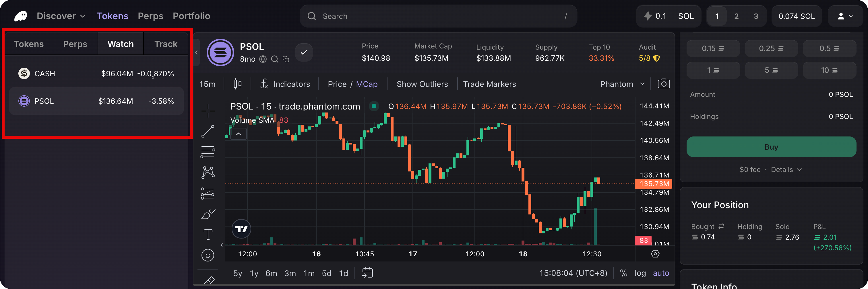This screenshot has width=868, height=289.
Task: Select the 0.25 SOL preset amount
Action: pos(771,48)
